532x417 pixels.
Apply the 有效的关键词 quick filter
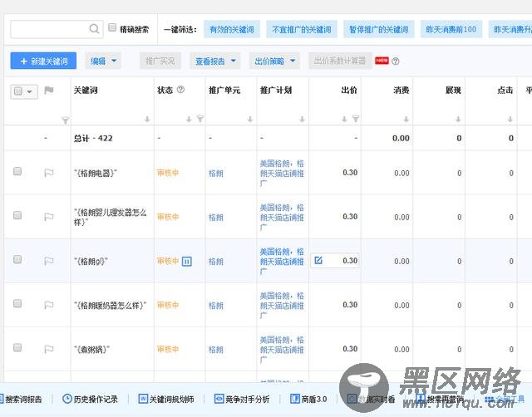pos(232,30)
